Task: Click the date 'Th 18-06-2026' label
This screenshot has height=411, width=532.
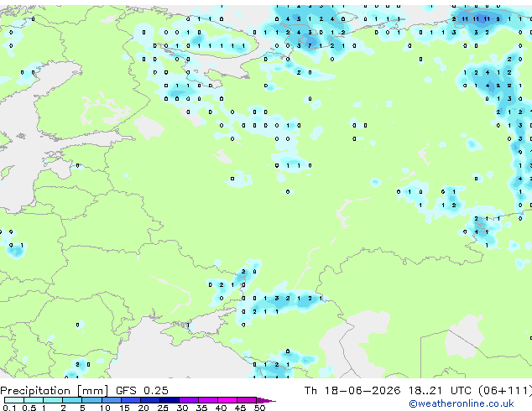Action: (352, 391)
